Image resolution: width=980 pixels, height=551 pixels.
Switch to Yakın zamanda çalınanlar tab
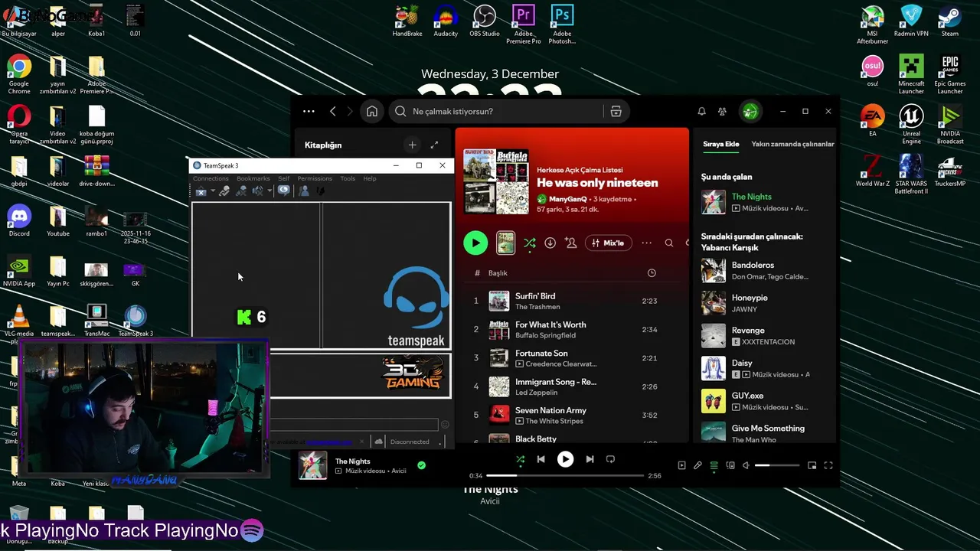tap(792, 144)
